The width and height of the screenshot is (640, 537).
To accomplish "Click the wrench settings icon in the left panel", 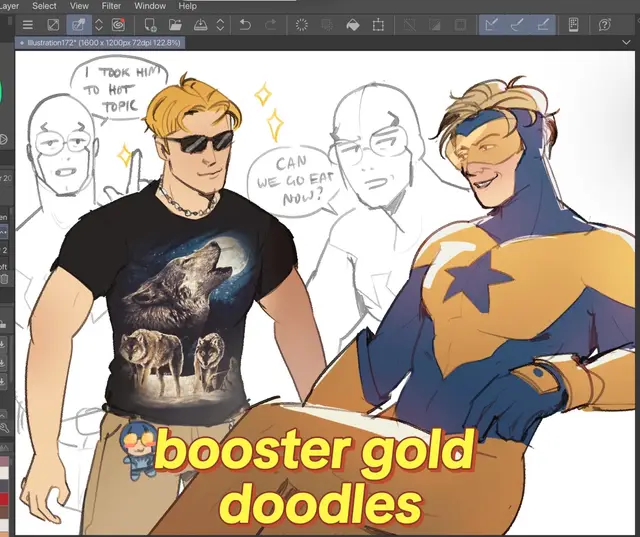I will pos(4,428).
